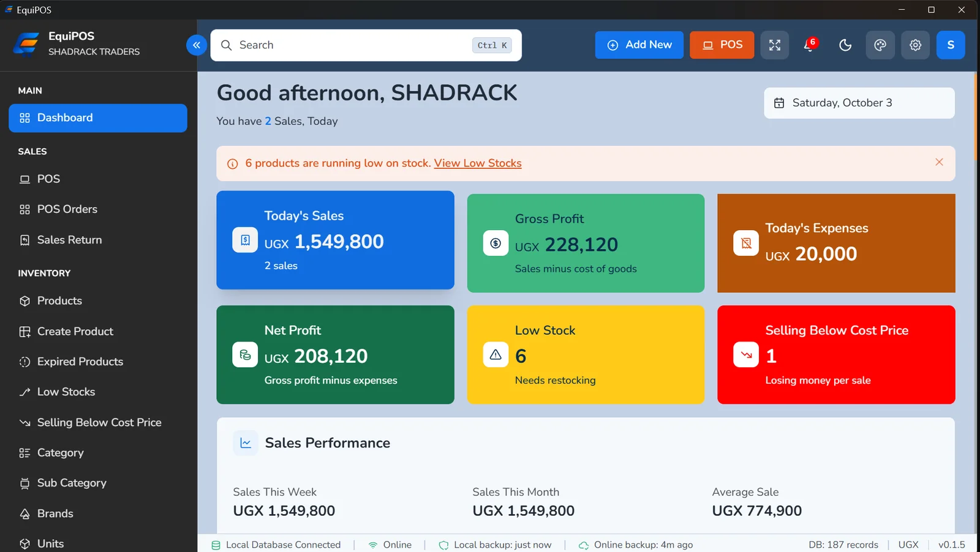Collapse the sidebar with double-chevron button

197,45
